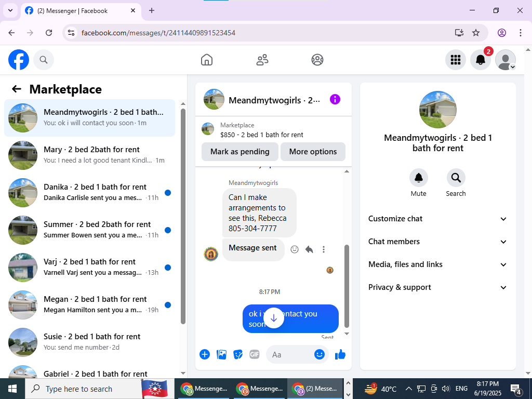Open Danika 2 bed 1 bath conversation
The image size is (532, 399).
pyautogui.click(x=89, y=192)
